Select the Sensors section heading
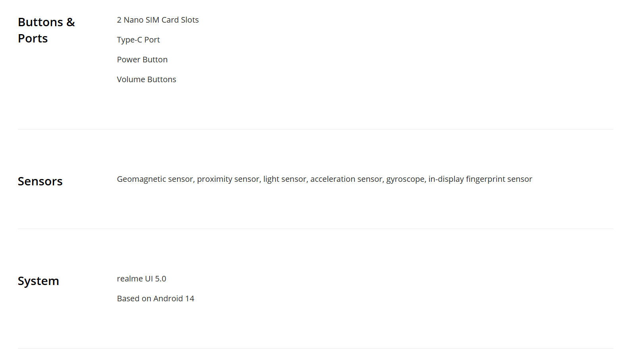Image resolution: width=628 pixels, height=364 pixels. [40, 181]
